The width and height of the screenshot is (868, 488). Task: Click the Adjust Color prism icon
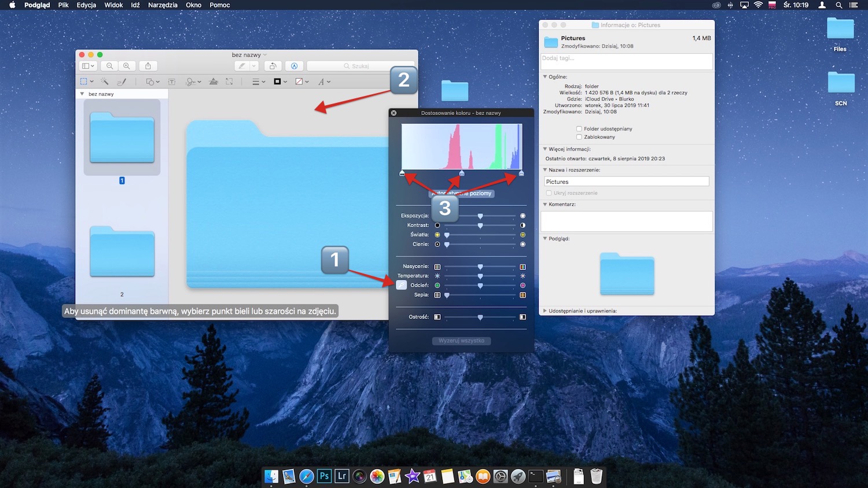pos(215,81)
